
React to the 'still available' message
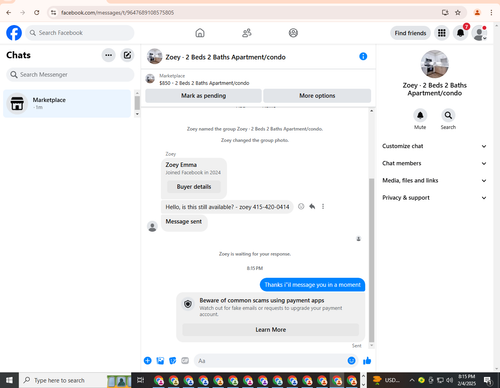pyautogui.click(x=301, y=206)
